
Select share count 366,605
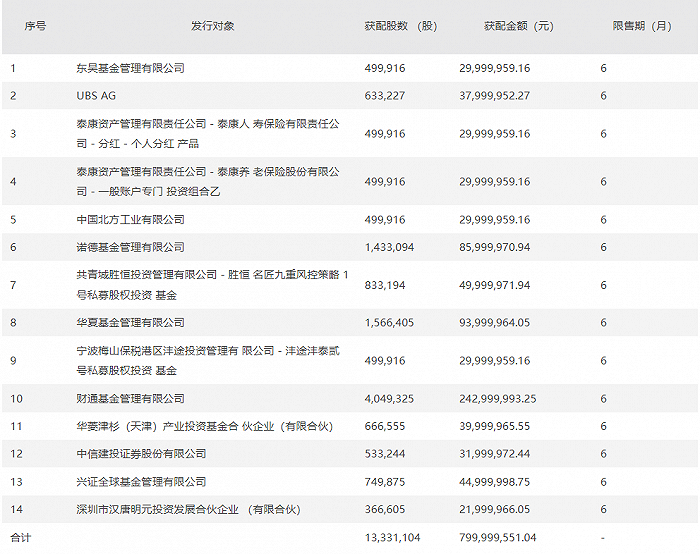[385, 509]
